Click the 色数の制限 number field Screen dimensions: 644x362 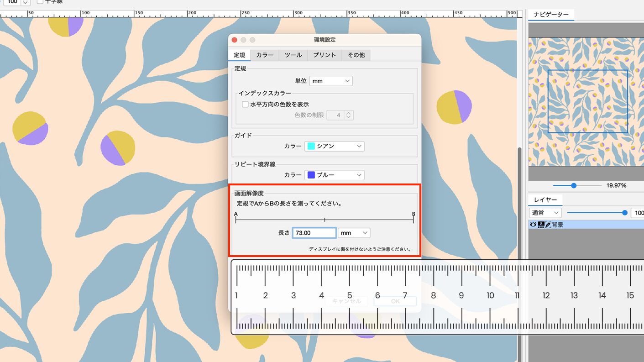(335, 115)
